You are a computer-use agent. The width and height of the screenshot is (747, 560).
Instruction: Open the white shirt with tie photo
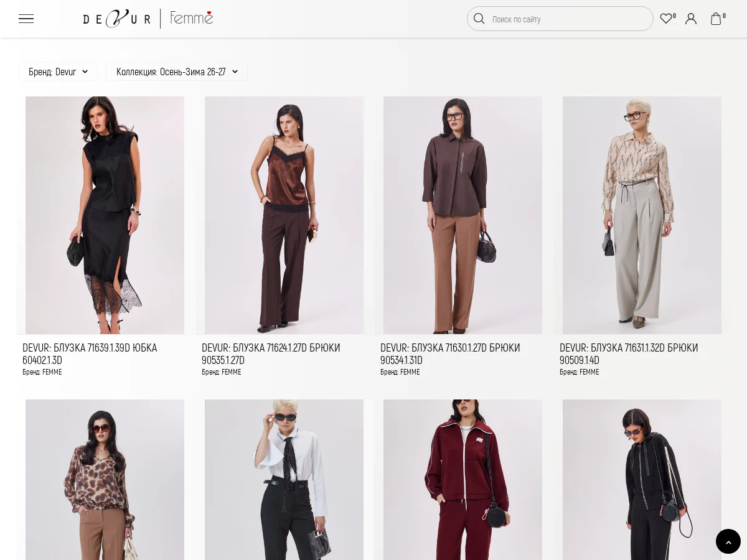[x=284, y=480]
